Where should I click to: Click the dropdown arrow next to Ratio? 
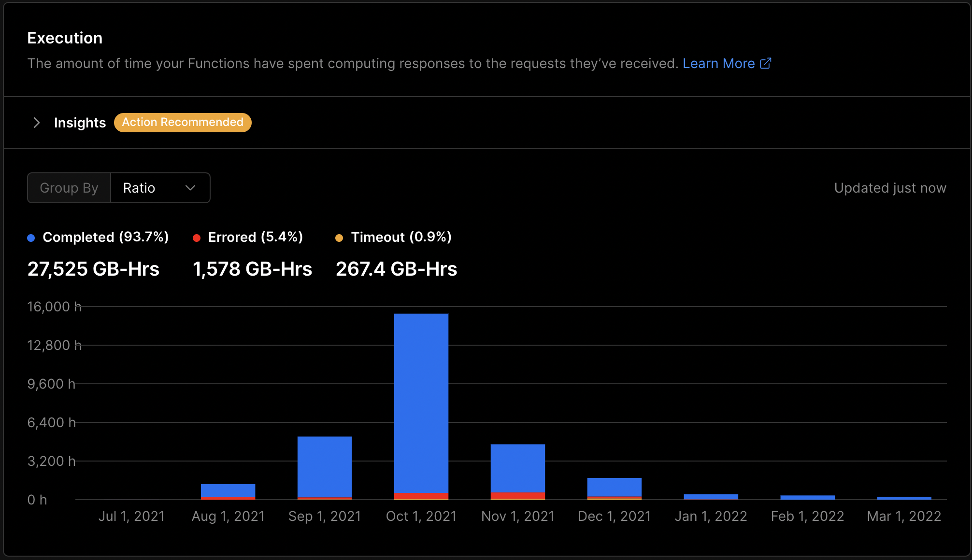pos(190,188)
